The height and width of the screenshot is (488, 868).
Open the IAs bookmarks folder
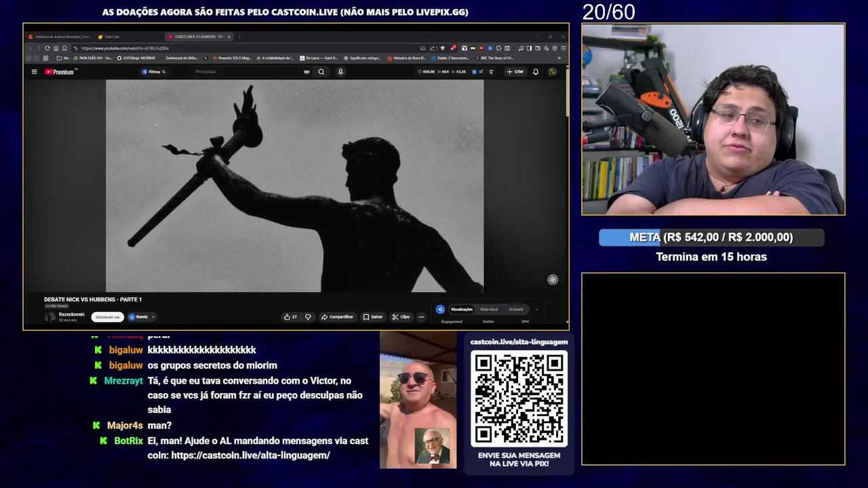pyautogui.click(x=63, y=58)
